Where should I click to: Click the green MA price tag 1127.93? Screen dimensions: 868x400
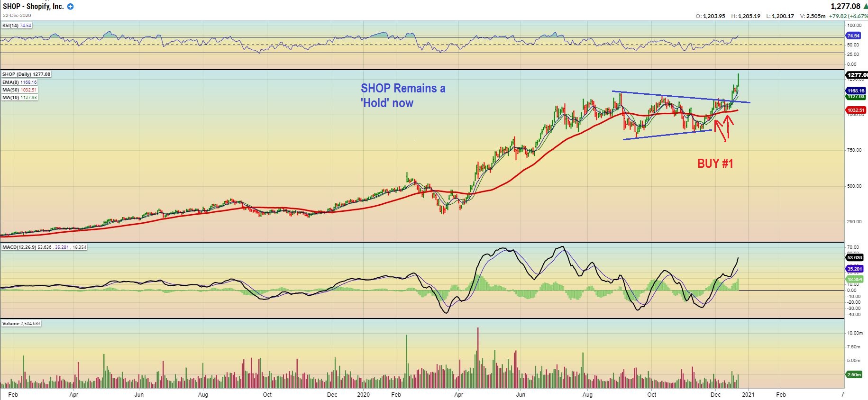(x=856, y=97)
